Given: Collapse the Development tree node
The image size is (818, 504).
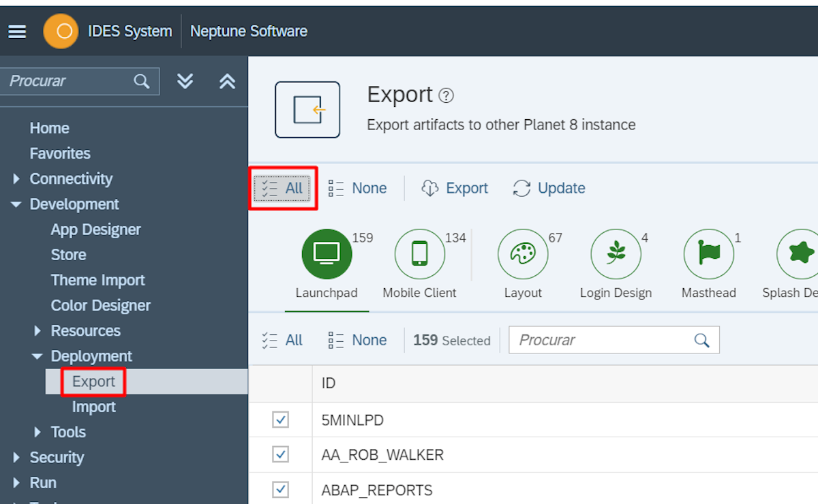Looking at the screenshot, I should (16, 204).
